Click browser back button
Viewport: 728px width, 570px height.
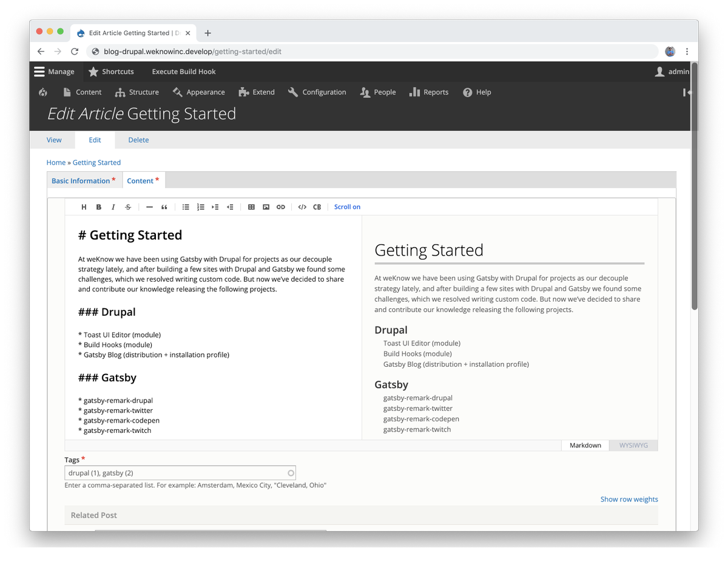pyautogui.click(x=41, y=52)
